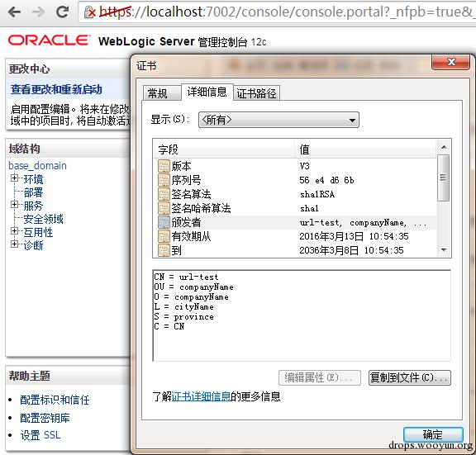This screenshot has height=455, width=476.
Task: Select the 颁发者 field row icon
Action: (x=164, y=222)
